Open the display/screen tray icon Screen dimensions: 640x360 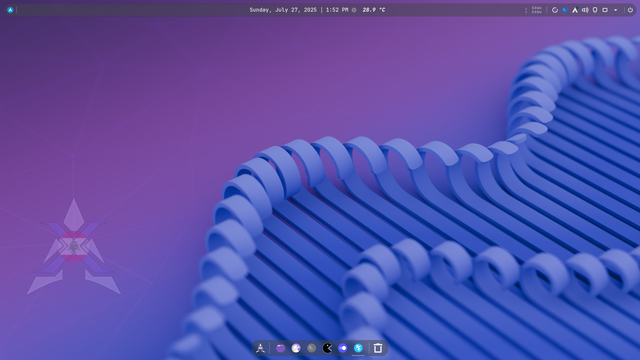(605, 10)
